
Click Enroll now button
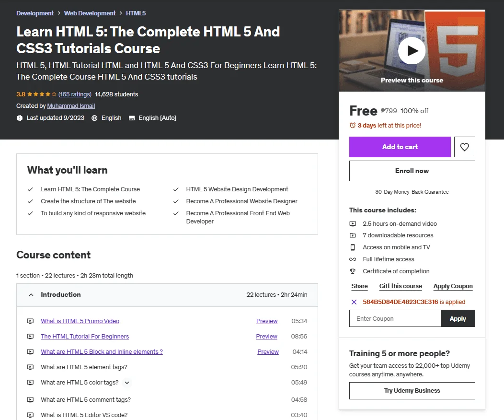click(x=412, y=171)
